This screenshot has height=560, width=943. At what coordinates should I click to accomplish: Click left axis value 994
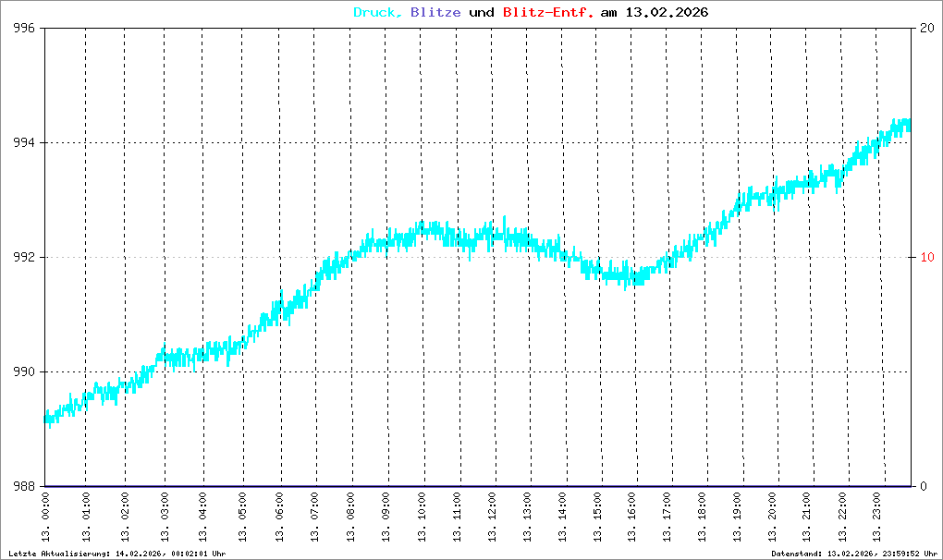point(24,143)
